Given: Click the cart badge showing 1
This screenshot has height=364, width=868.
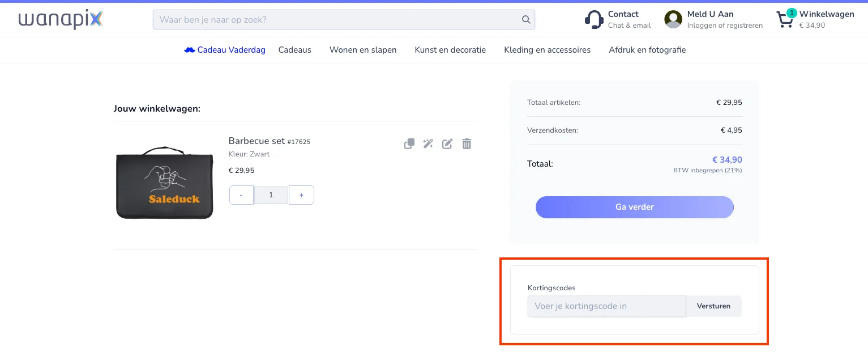Looking at the screenshot, I should (x=792, y=13).
